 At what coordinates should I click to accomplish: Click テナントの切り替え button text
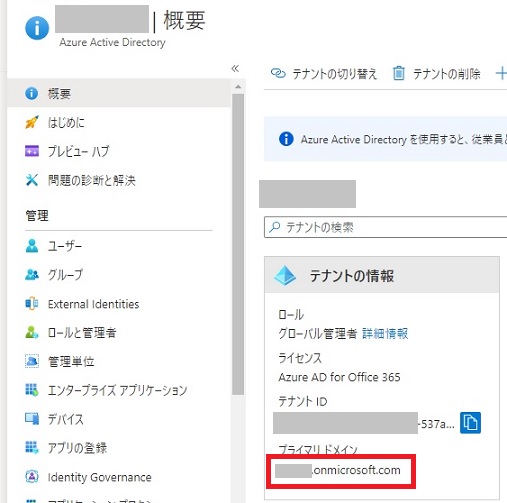click(334, 74)
